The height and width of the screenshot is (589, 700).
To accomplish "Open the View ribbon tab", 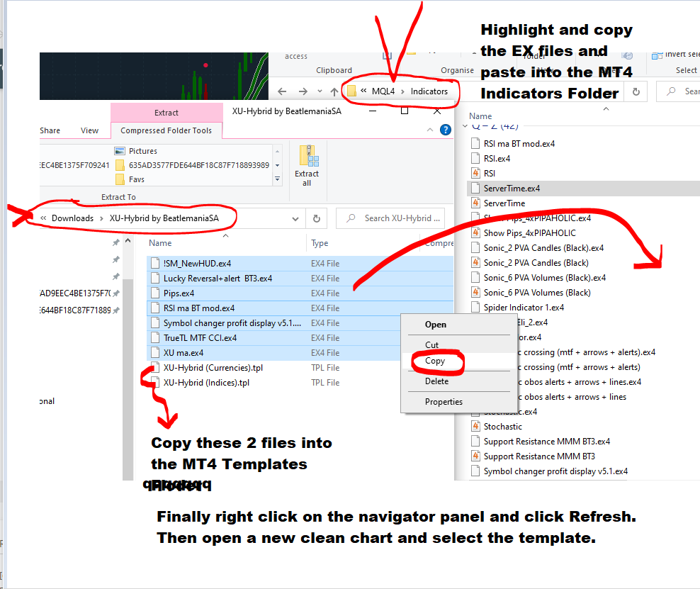I will click(89, 130).
